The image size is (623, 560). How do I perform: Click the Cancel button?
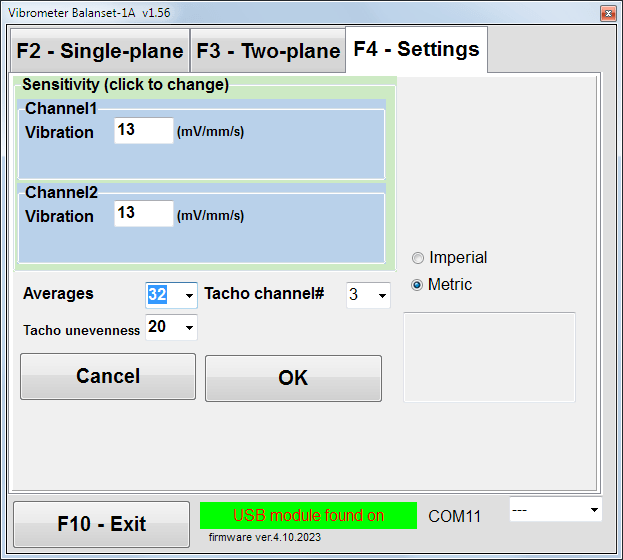pyautogui.click(x=108, y=376)
